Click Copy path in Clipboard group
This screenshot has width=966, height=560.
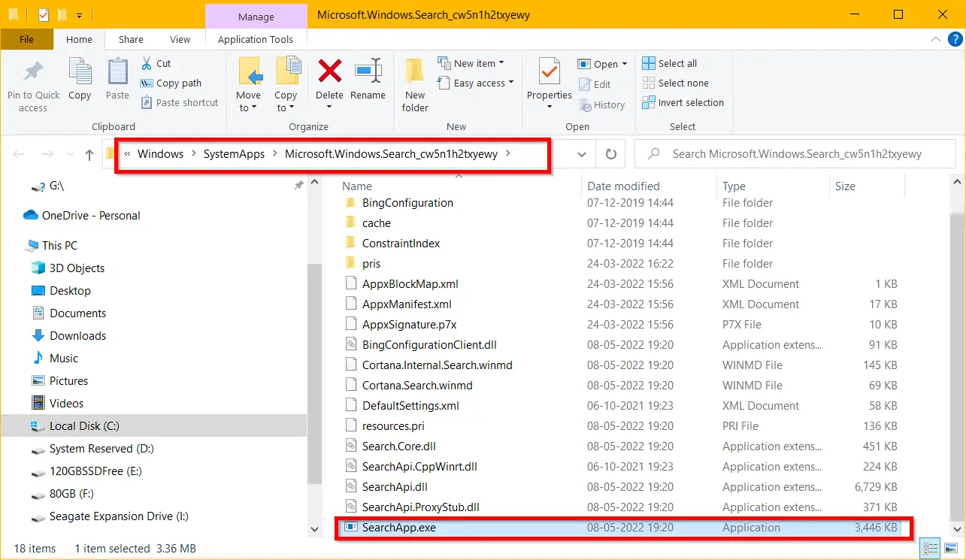171,83
